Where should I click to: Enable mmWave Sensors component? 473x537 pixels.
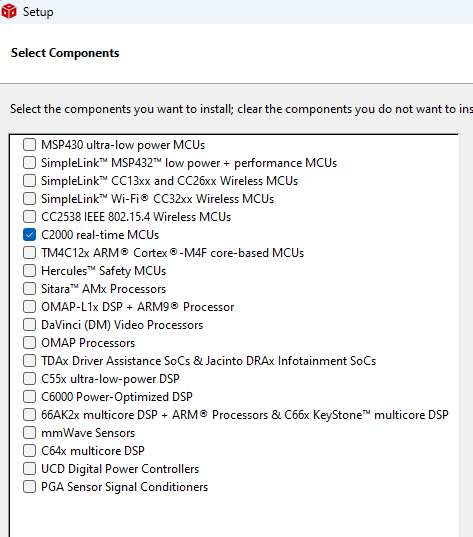pos(29,433)
